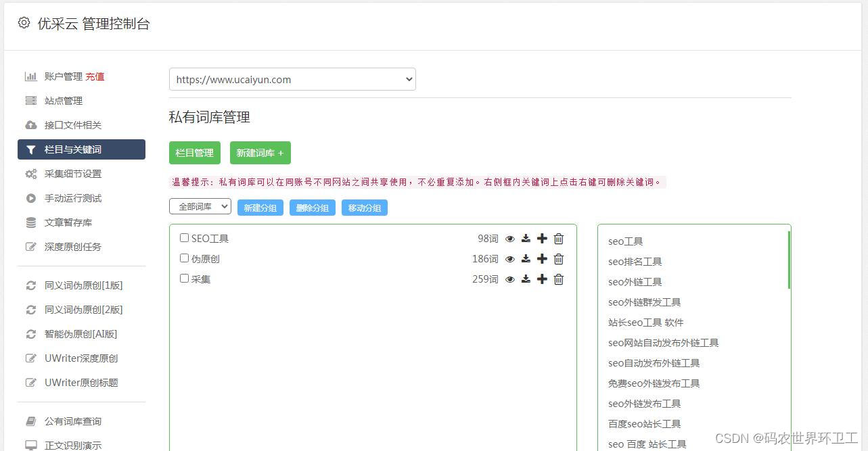
Task: Select keyword 免费seo外链发布工具
Action: pyautogui.click(x=654, y=383)
